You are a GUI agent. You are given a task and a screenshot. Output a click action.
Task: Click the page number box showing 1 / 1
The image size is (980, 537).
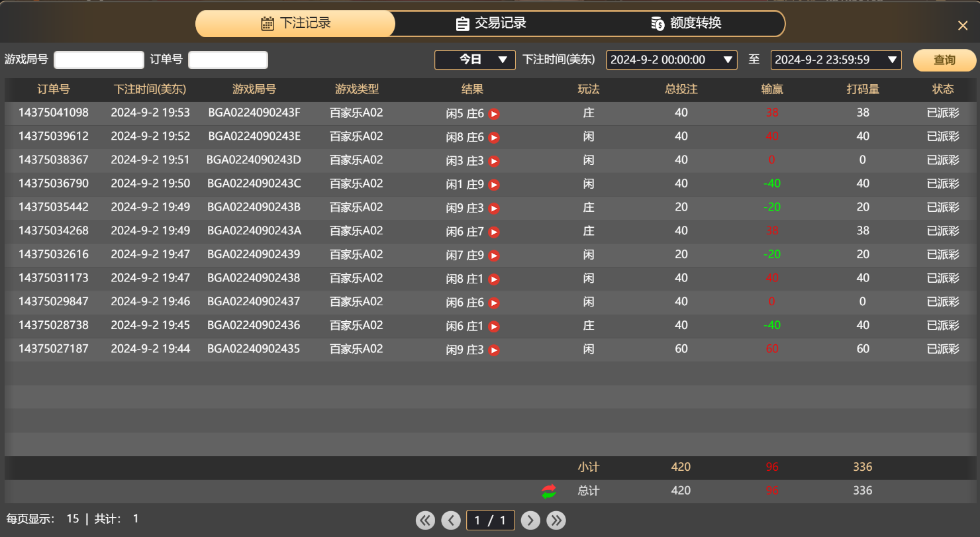tap(491, 520)
